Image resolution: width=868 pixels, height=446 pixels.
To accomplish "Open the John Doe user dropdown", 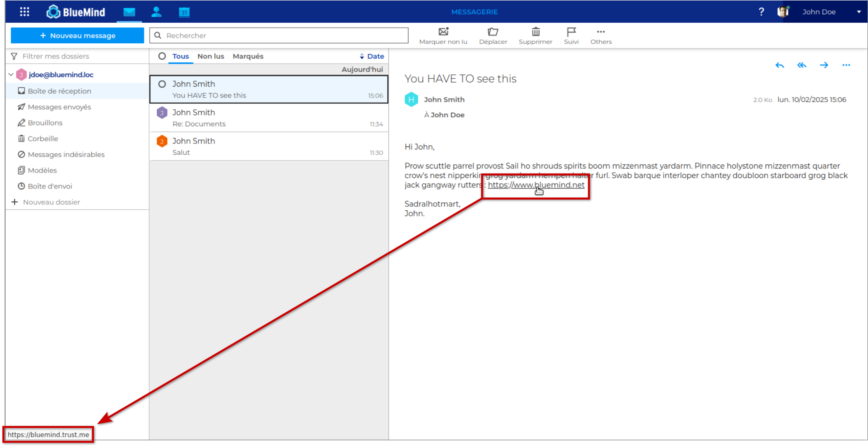I will [x=859, y=12].
